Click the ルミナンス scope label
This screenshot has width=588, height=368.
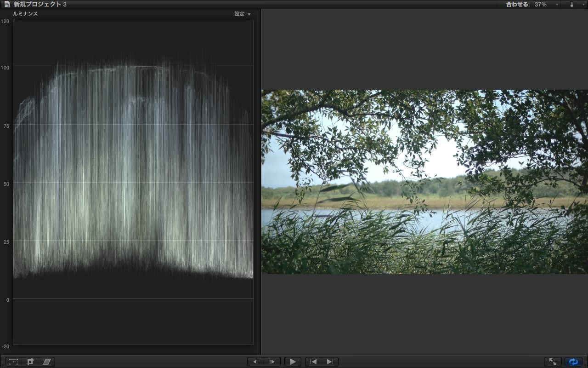point(25,14)
